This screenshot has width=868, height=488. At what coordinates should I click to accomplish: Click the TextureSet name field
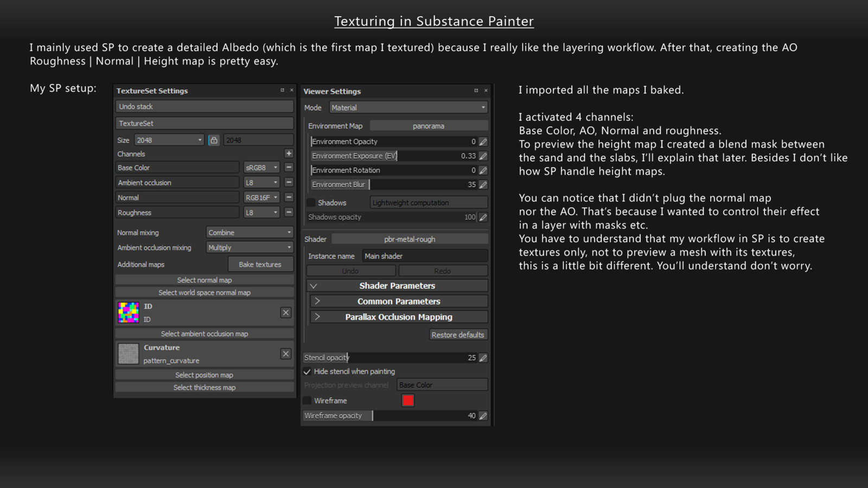point(205,123)
